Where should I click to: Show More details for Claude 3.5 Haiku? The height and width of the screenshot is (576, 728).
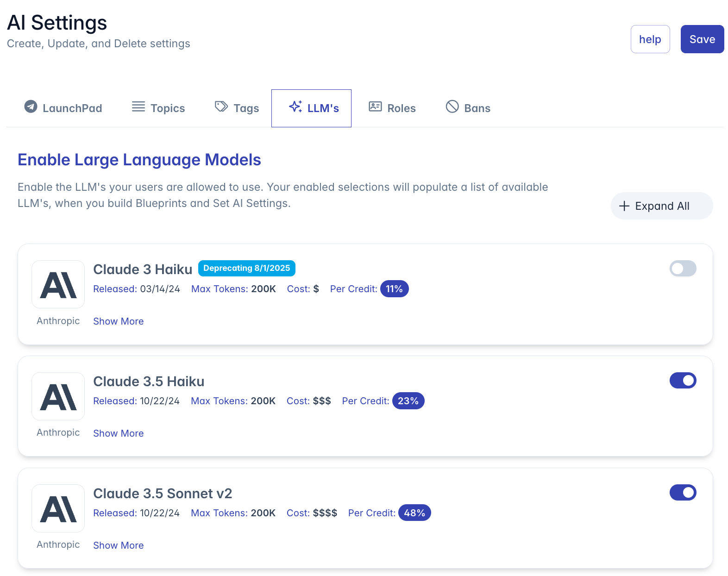pyautogui.click(x=119, y=433)
